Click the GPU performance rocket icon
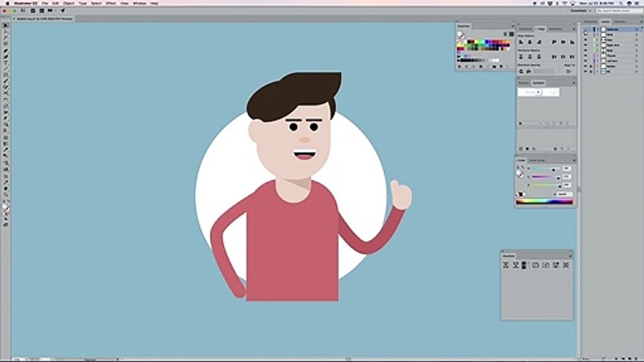 click(63, 11)
